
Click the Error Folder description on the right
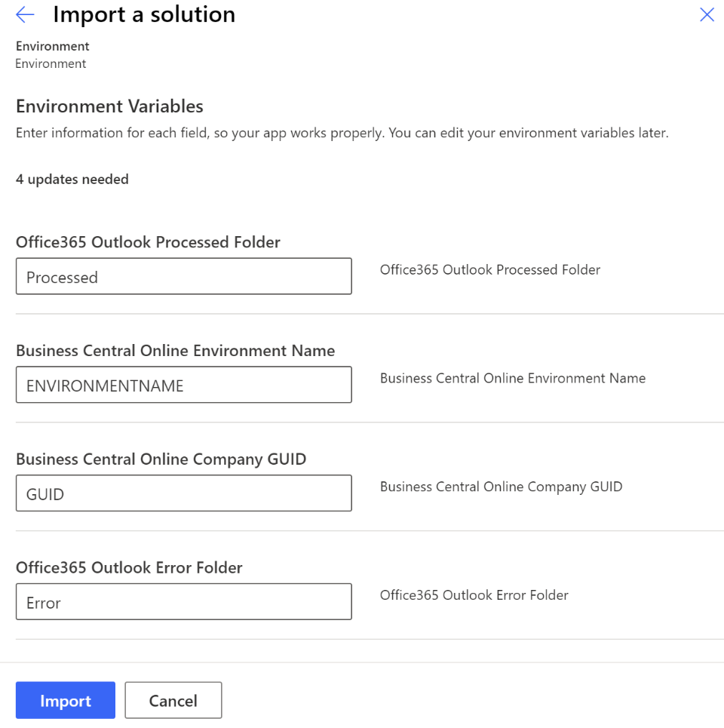pos(474,596)
